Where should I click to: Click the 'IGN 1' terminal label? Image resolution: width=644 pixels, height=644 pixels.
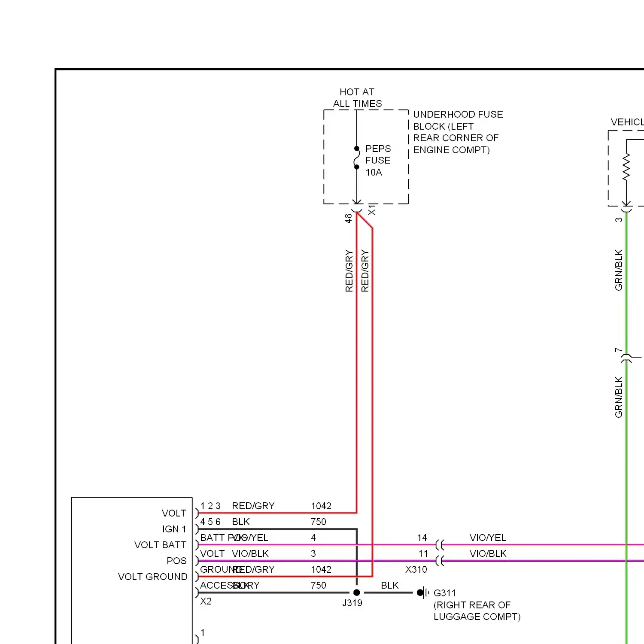pyautogui.click(x=174, y=529)
